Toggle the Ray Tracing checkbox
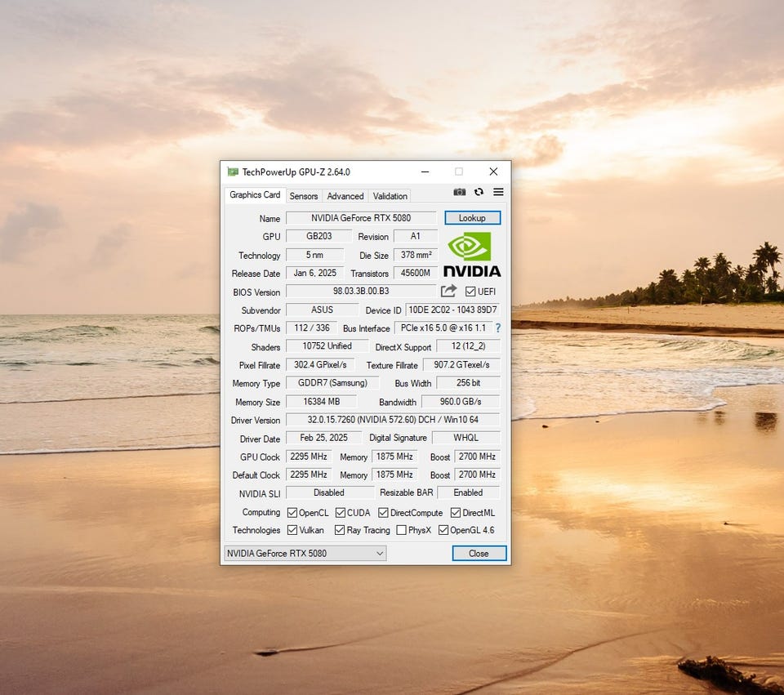 click(340, 530)
